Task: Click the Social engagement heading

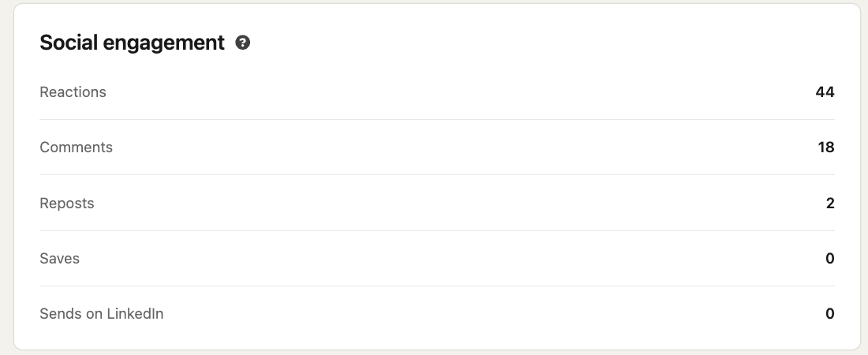Action: point(132,43)
